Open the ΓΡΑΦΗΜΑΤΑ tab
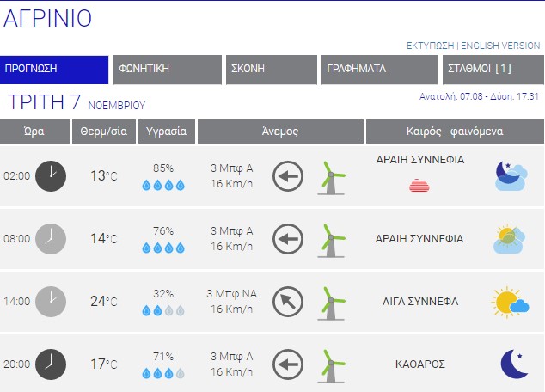Image resolution: width=545 pixels, height=392 pixels. click(378, 70)
